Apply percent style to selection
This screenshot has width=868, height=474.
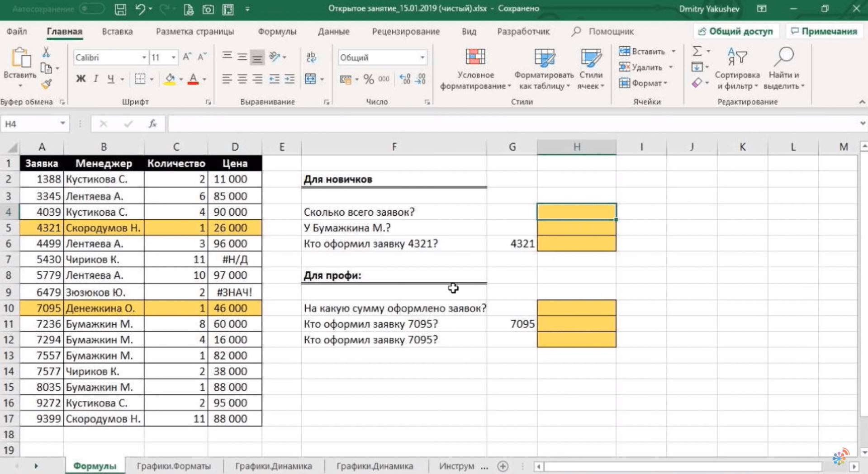point(368,79)
